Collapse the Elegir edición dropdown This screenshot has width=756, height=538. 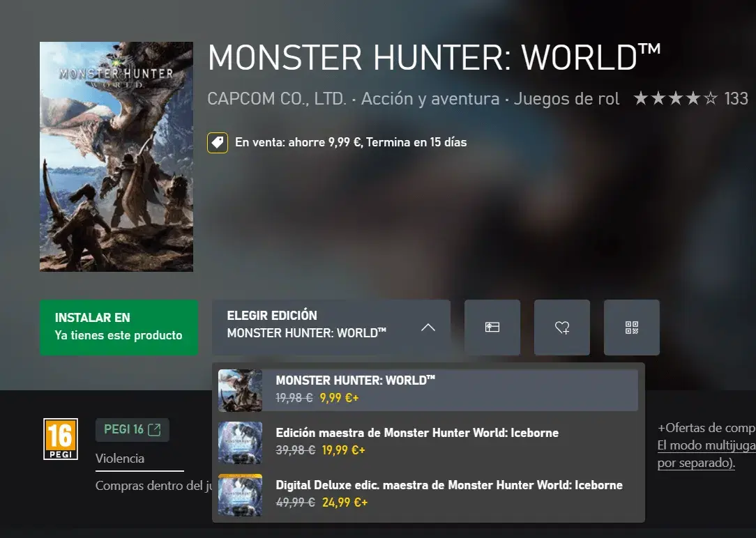[x=331, y=328]
